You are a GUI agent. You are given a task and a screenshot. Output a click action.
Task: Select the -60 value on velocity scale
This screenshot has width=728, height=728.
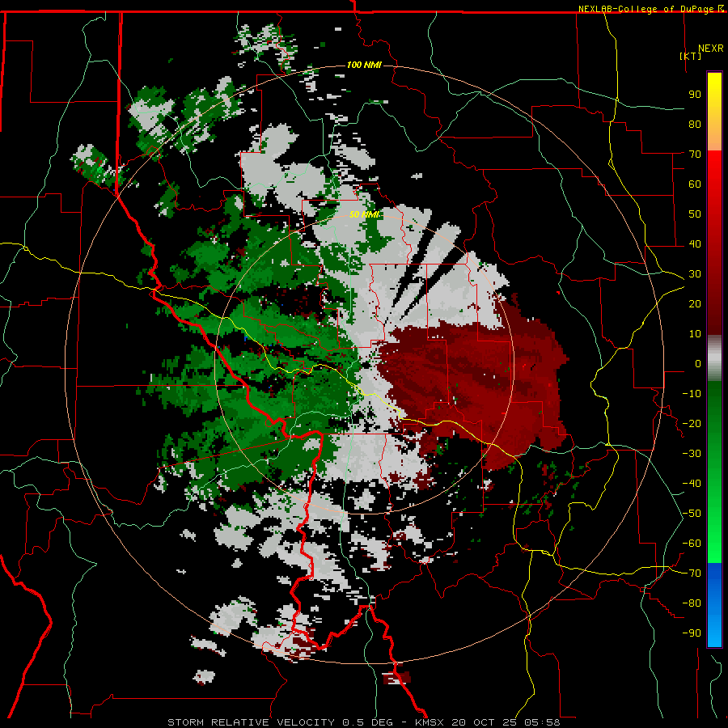(692, 544)
